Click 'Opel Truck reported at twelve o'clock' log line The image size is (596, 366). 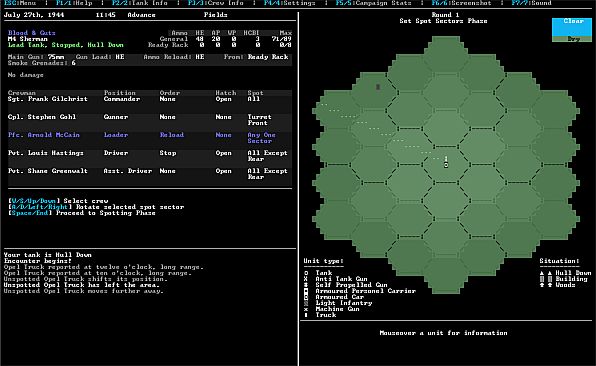point(104,267)
